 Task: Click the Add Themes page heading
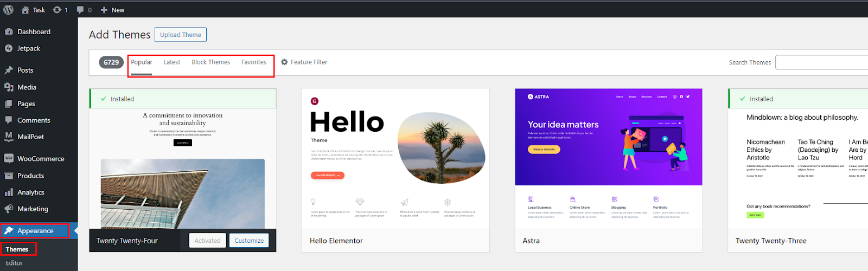coord(120,35)
